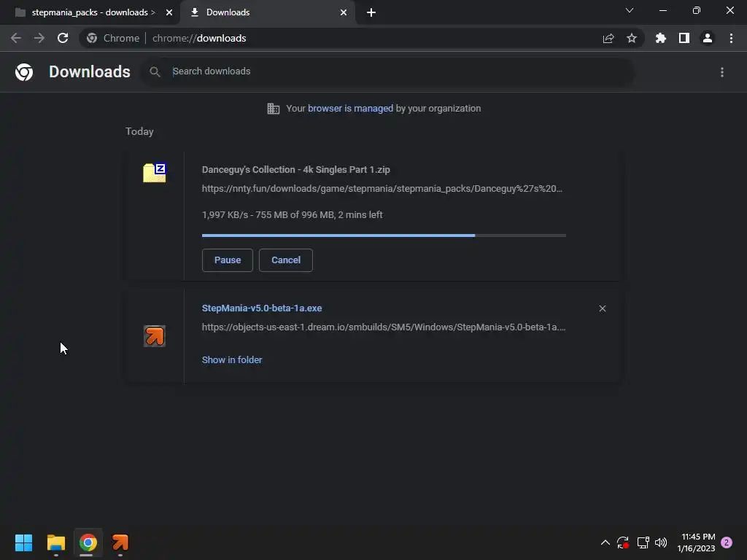Open the StepMania-v5.0-beta-1a.exe link
Viewport: 747px width, 560px height.
point(262,308)
